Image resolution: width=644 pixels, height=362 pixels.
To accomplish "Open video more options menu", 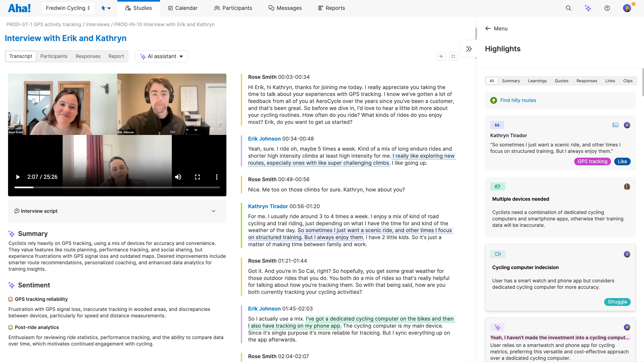I will 217,177.
